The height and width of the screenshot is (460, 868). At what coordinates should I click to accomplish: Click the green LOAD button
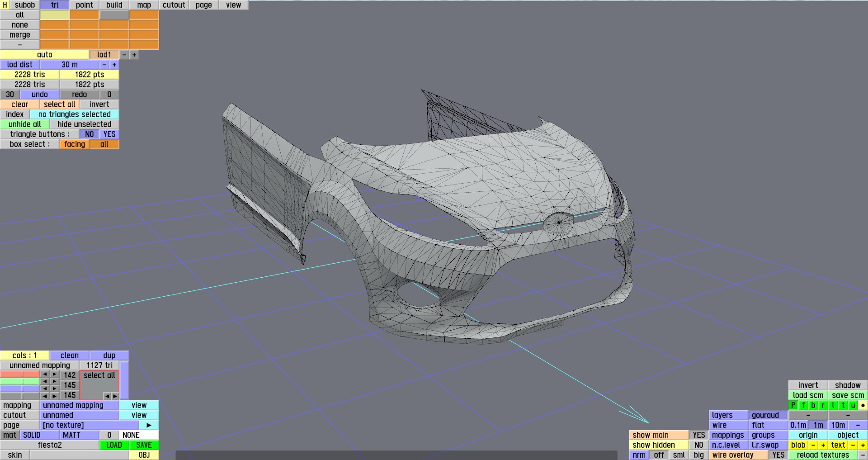[114, 445]
